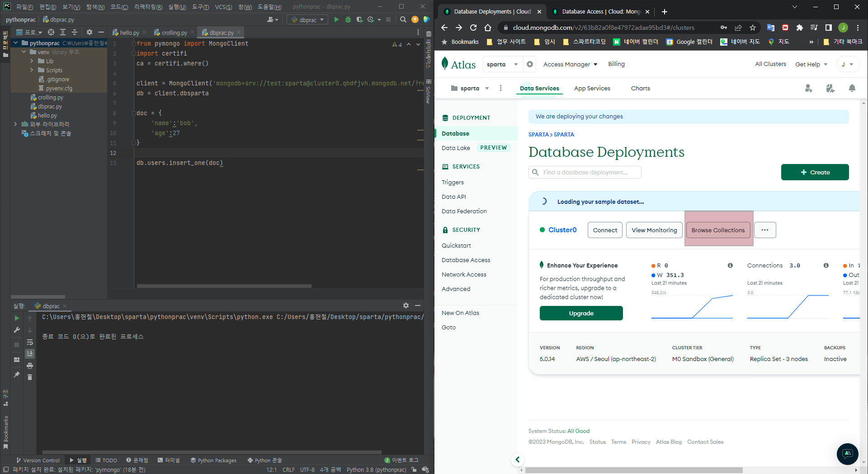Switch to the crolling.py editor tab
Image resolution: width=868 pixels, height=474 pixels.
173,33
